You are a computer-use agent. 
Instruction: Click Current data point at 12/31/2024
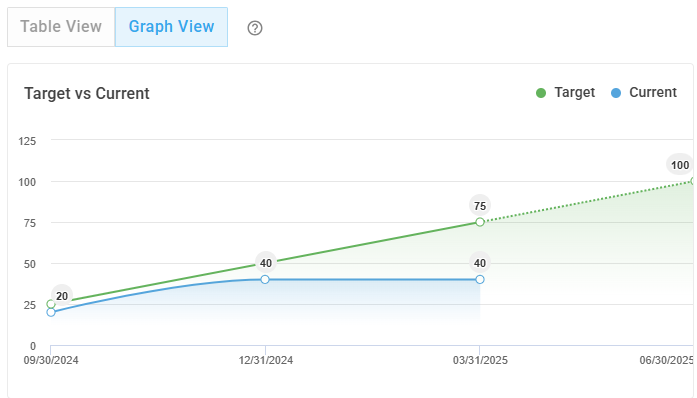pos(265,280)
